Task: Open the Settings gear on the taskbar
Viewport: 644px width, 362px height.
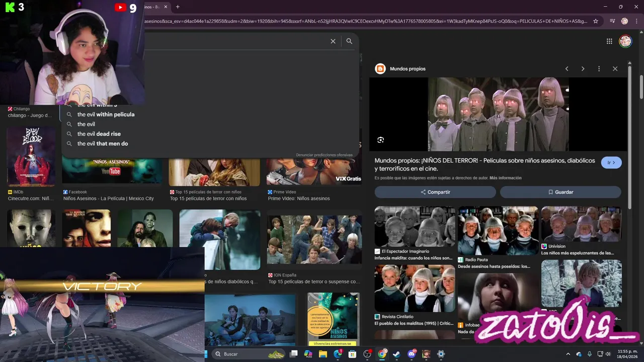Action: 441,354
